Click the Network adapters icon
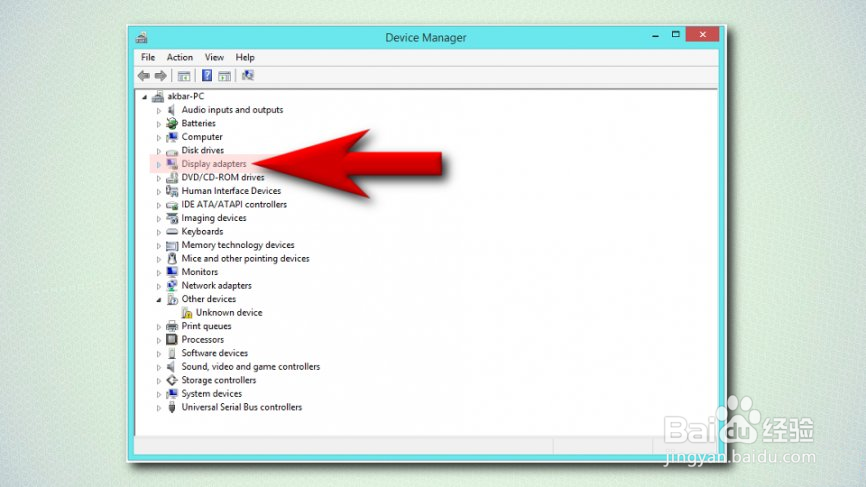The height and width of the screenshot is (487, 866). coord(172,285)
